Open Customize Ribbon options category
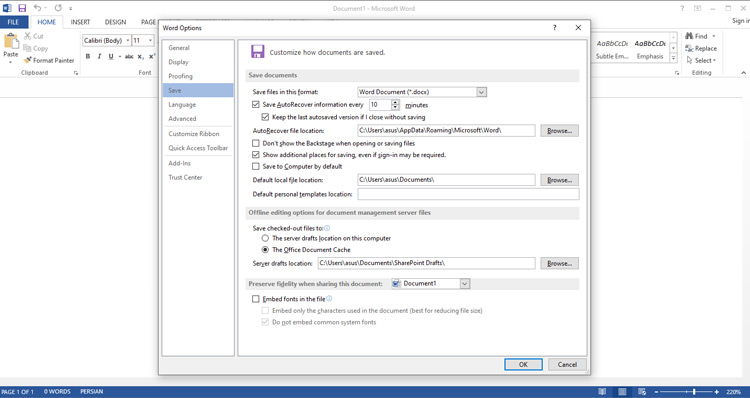 tap(198, 134)
